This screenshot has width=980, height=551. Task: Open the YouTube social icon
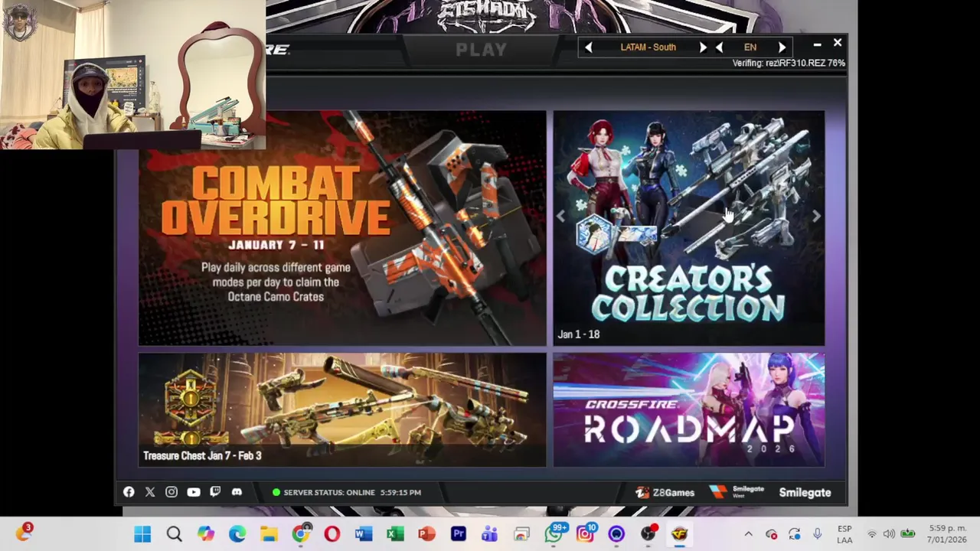click(193, 492)
